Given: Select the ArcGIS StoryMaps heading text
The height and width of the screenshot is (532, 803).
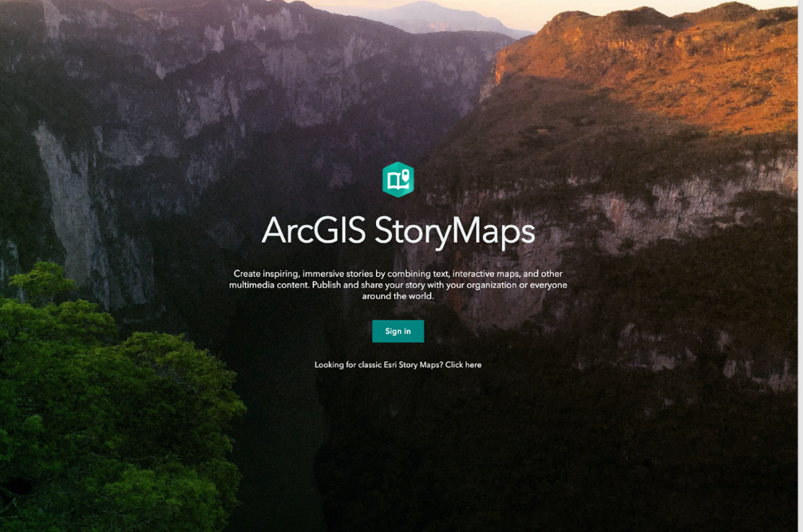Looking at the screenshot, I should click(x=398, y=231).
